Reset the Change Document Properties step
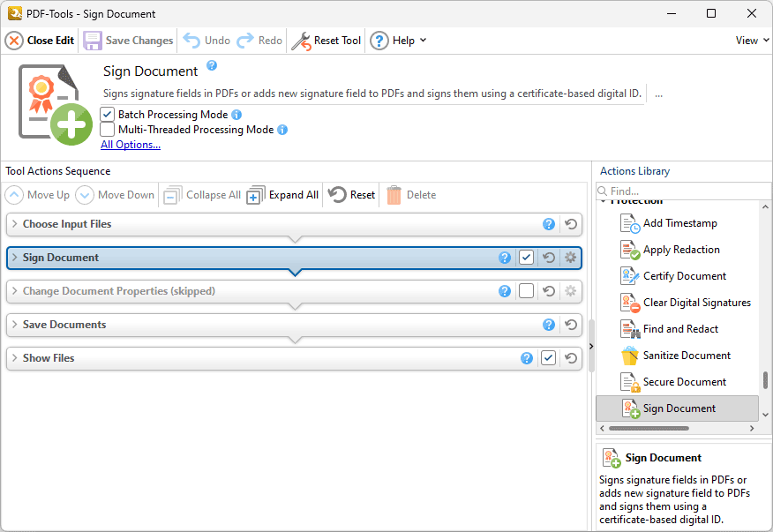773x532 pixels. (x=549, y=291)
